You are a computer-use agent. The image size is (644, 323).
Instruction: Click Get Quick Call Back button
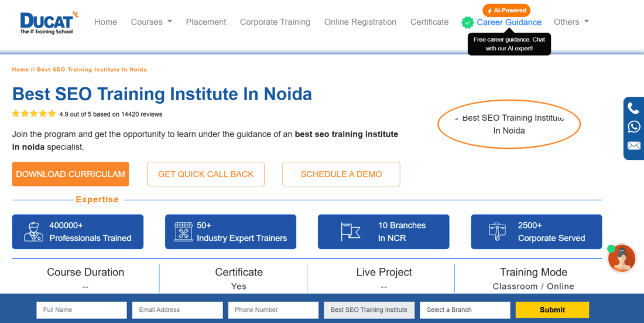coord(205,174)
